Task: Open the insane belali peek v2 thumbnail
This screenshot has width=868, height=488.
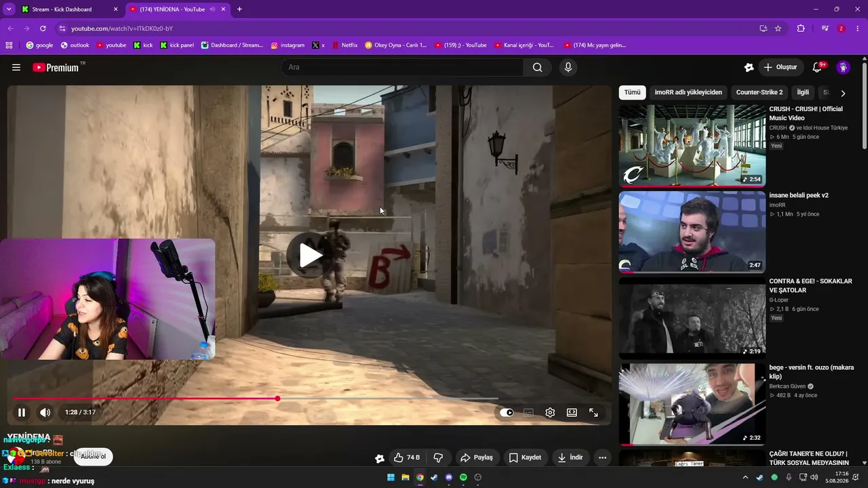Action: pos(692,231)
